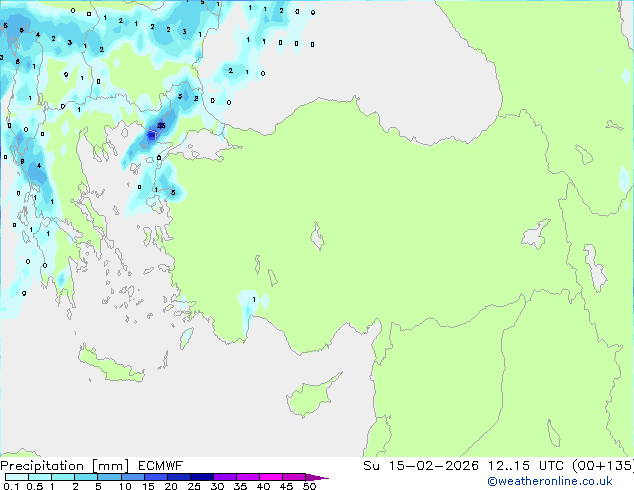
Task: Pick the 2–5 mm legend color
Action: (86, 477)
